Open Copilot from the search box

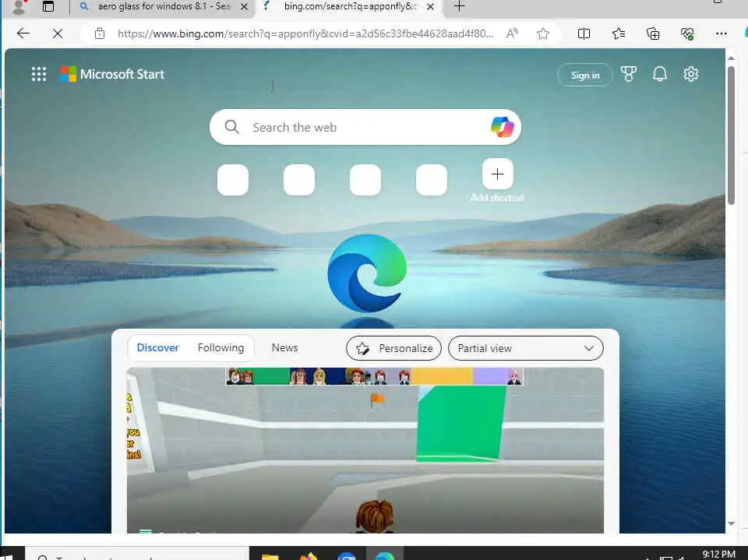[502, 127]
